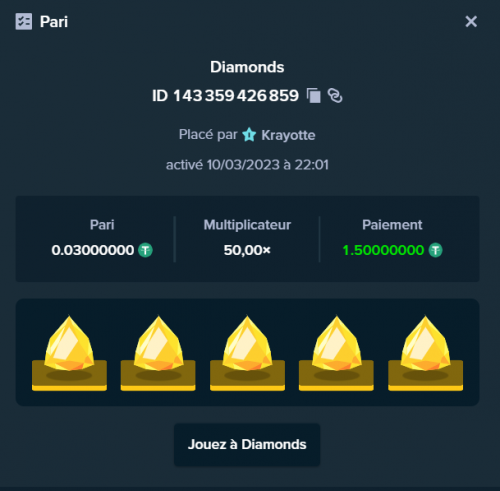Click the blue star badge beside Krayotte

[249, 135]
